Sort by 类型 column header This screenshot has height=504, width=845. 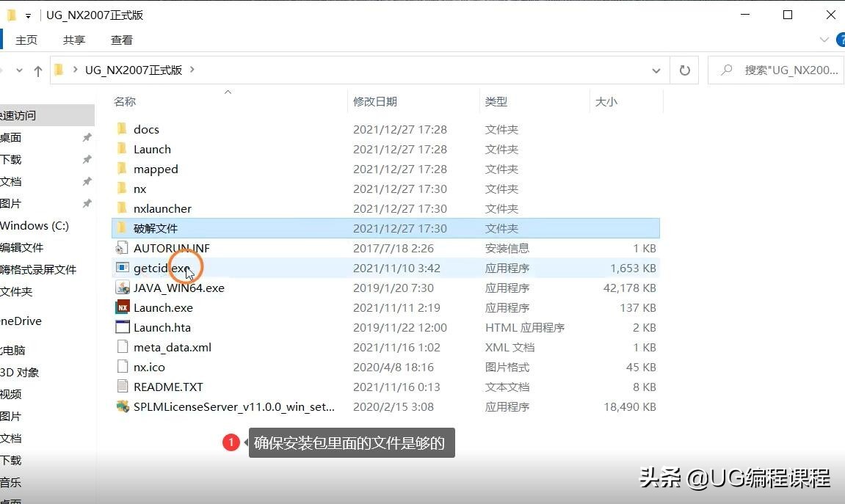[x=496, y=101]
